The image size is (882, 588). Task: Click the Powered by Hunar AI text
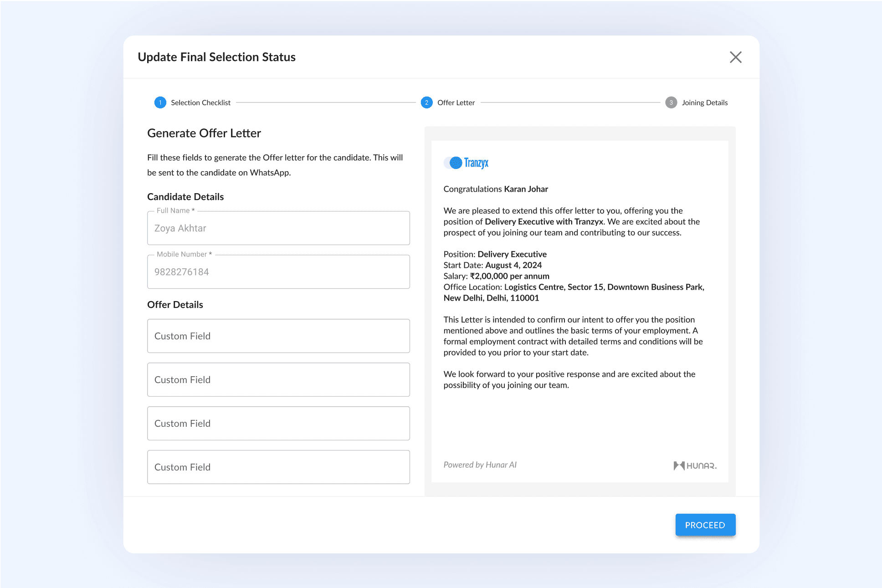(480, 465)
